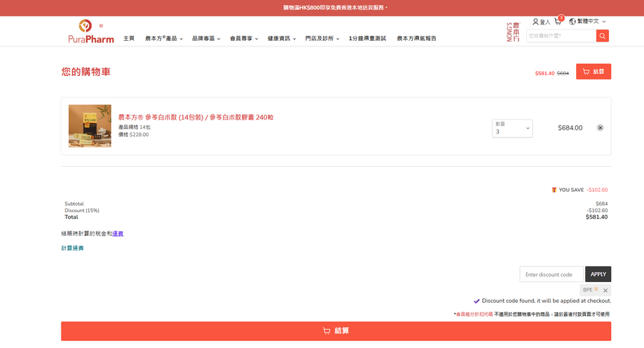Open the 1分鐘濕重測試 menu item
This screenshot has height=348, width=644.
367,38
